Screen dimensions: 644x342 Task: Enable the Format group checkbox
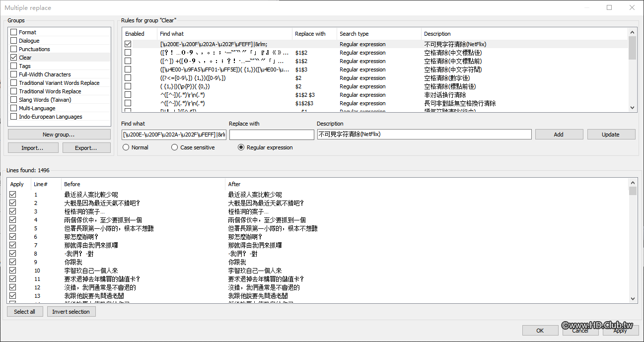(14, 32)
